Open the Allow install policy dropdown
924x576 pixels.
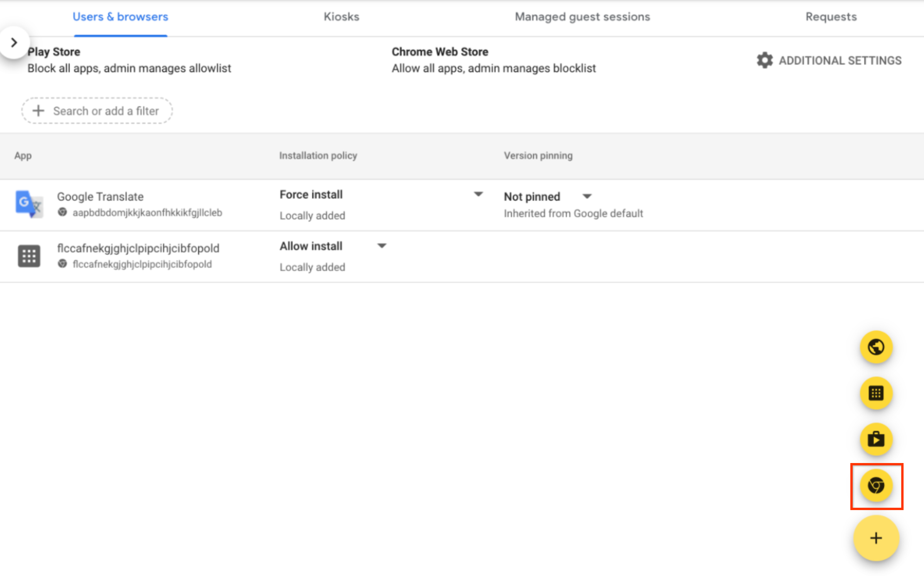point(381,246)
